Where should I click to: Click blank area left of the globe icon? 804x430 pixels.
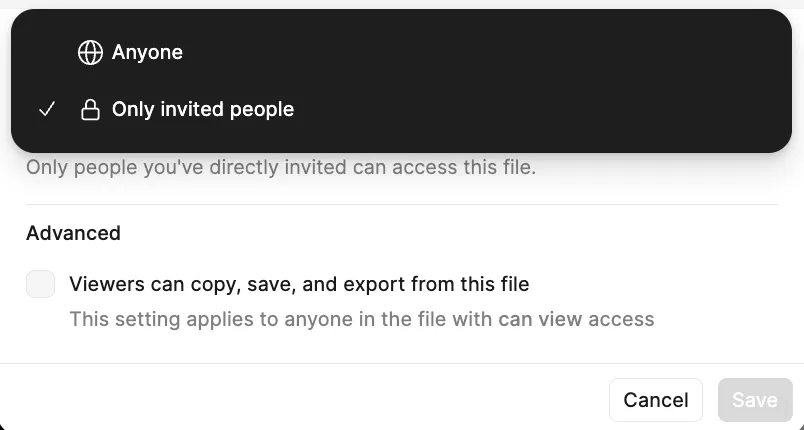45,53
